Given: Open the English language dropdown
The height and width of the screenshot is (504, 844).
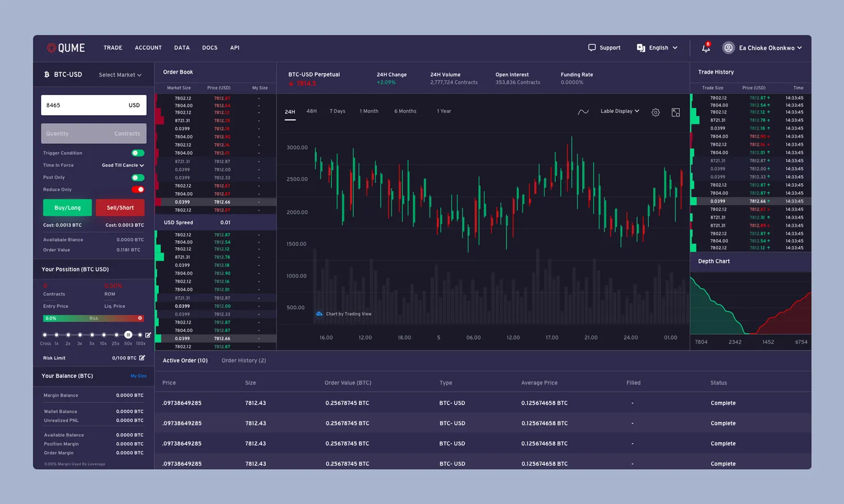Looking at the screenshot, I should coord(663,48).
